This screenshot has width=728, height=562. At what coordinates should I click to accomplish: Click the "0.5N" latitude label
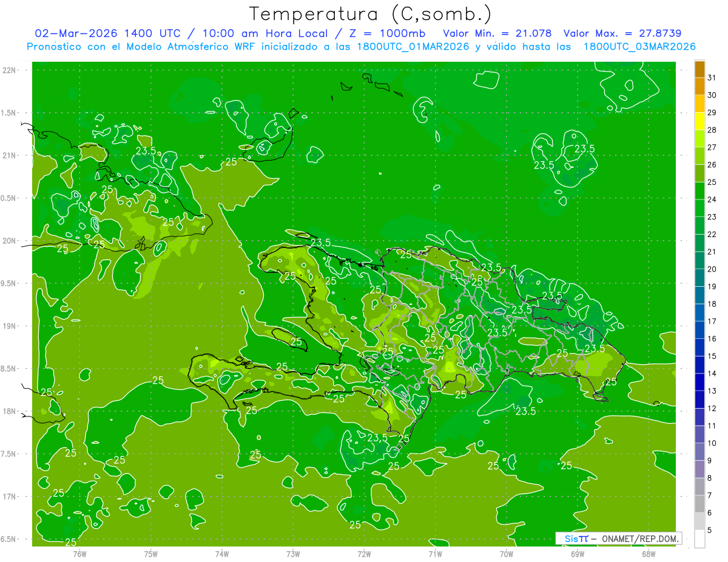point(9,198)
